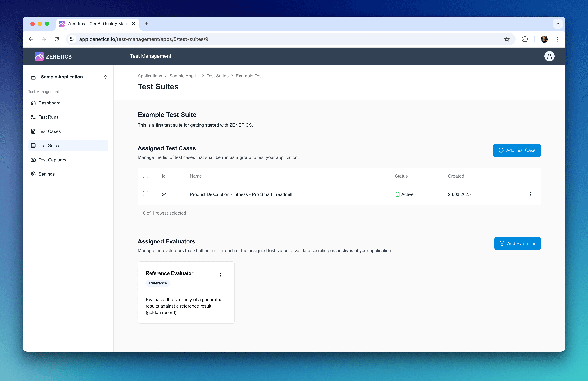Bookmark the page with the star icon
The width and height of the screenshot is (588, 381).
click(x=507, y=39)
